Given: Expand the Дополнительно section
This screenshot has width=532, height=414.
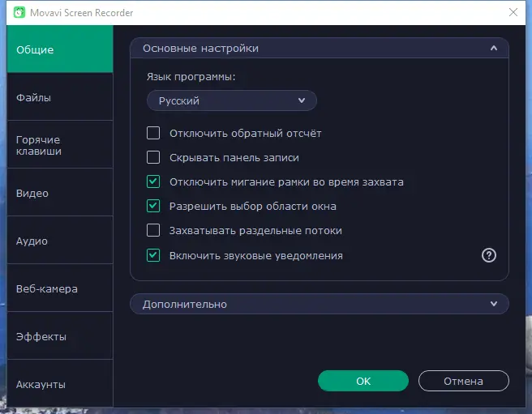Looking at the screenshot, I should point(493,304).
